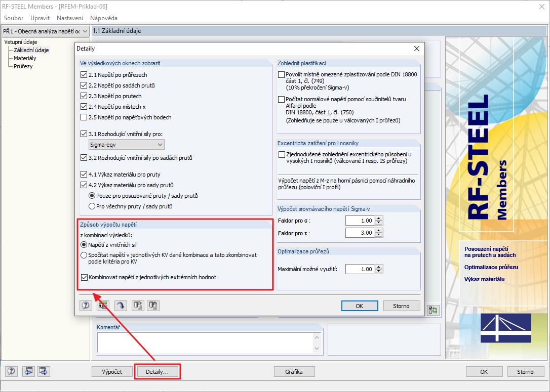
Task: Click Faktor pro τ value field
Action: 360,233
